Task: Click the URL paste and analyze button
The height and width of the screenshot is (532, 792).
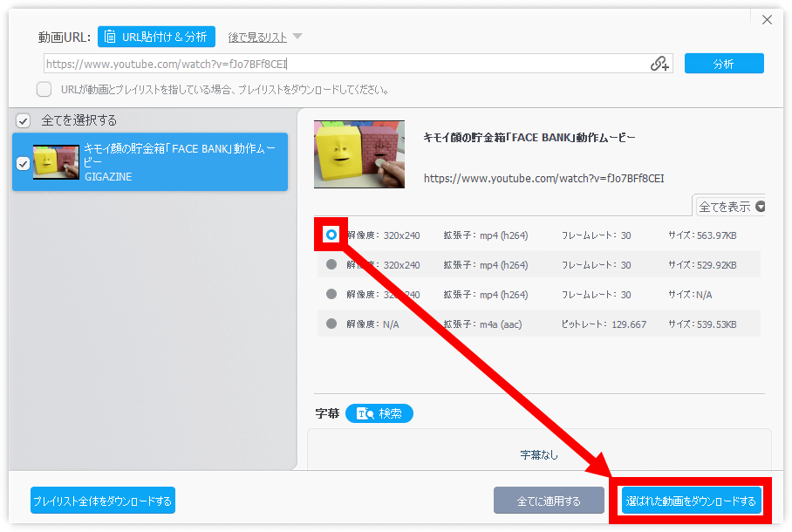Action: click(x=156, y=37)
